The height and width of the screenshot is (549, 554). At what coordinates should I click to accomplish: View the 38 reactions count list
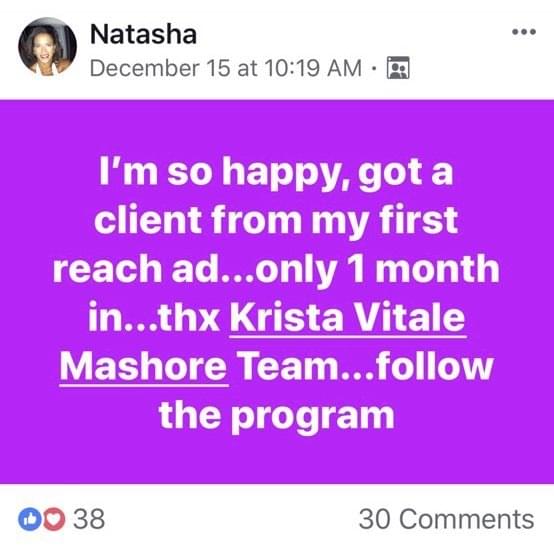point(62,519)
